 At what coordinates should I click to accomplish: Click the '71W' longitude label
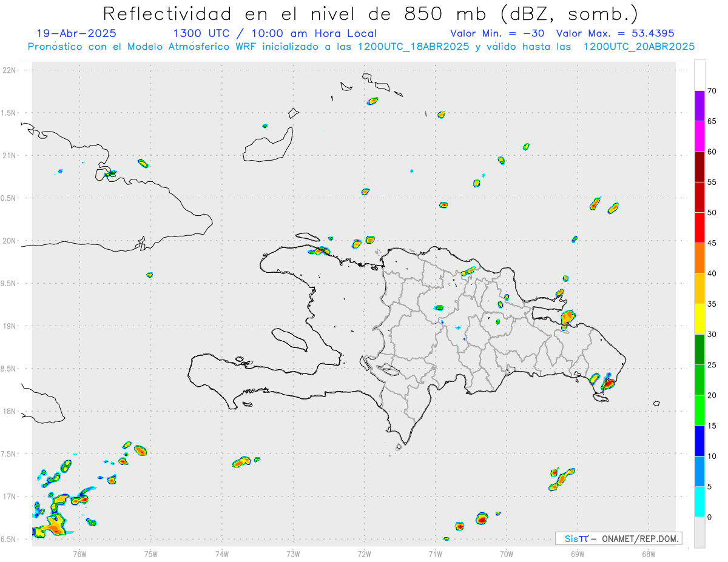click(436, 553)
